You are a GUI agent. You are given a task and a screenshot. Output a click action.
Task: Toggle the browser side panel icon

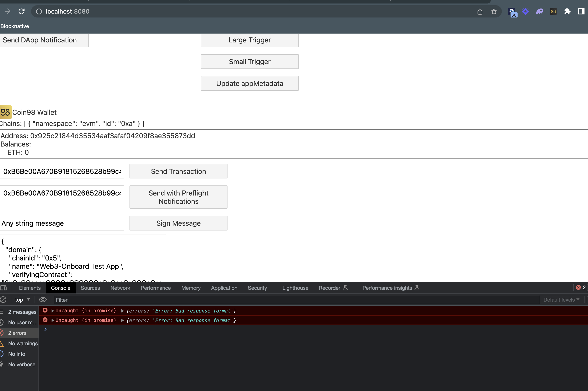581,11
